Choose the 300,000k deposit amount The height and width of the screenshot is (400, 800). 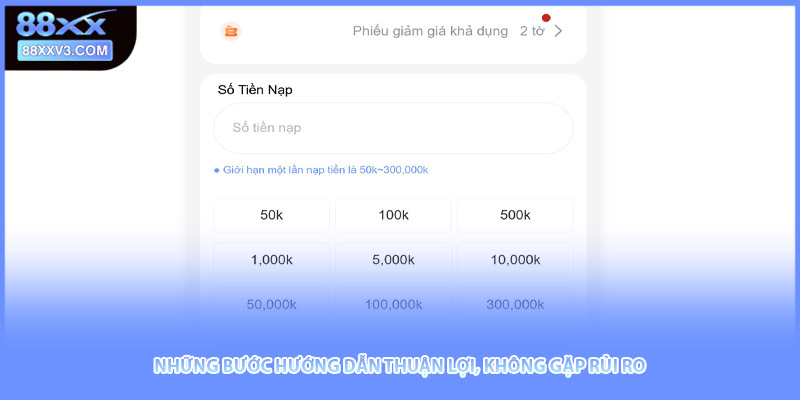(x=515, y=303)
